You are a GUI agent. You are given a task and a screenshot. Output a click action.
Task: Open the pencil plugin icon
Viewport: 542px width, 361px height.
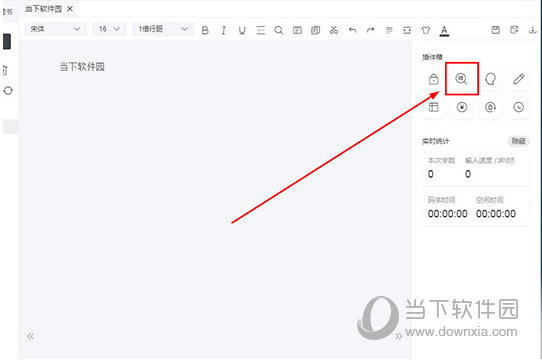point(518,79)
